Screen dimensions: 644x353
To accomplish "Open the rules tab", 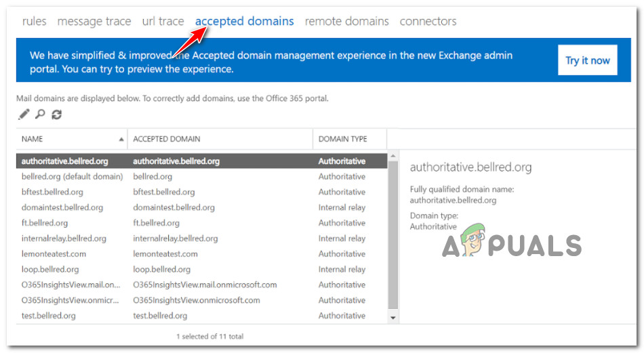I will pyautogui.click(x=34, y=22).
